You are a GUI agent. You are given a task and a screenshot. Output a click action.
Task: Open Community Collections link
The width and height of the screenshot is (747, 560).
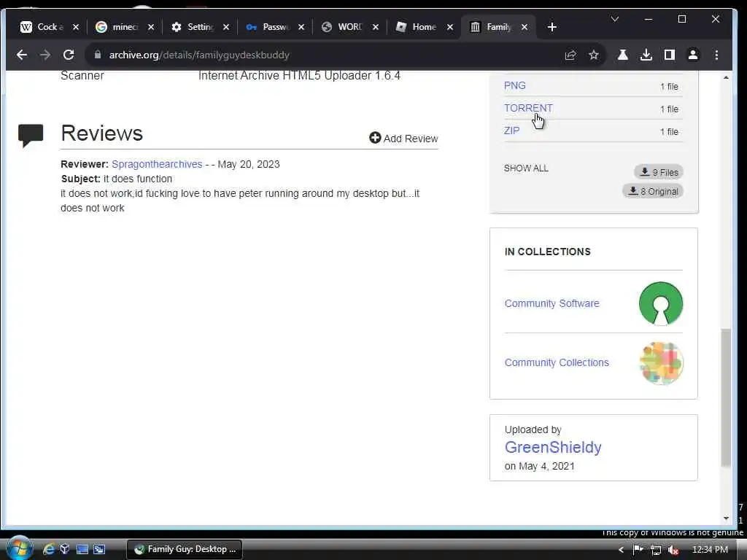point(557,362)
